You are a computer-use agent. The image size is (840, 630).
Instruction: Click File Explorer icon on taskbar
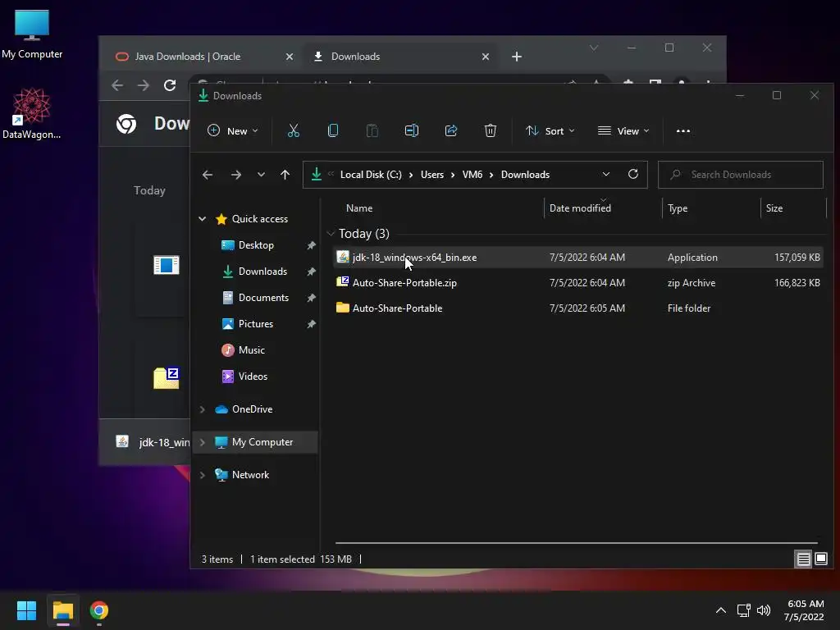pyautogui.click(x=62, y=610)
